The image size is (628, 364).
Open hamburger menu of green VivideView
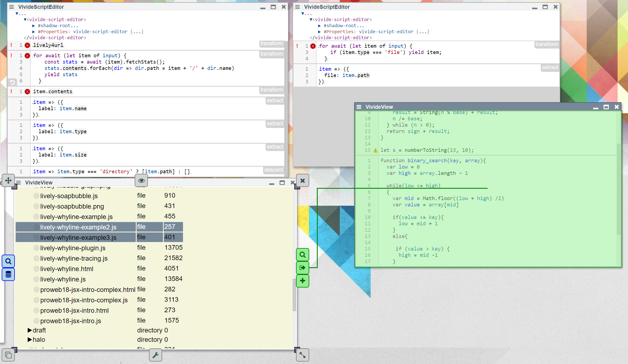tap(359, 107)
